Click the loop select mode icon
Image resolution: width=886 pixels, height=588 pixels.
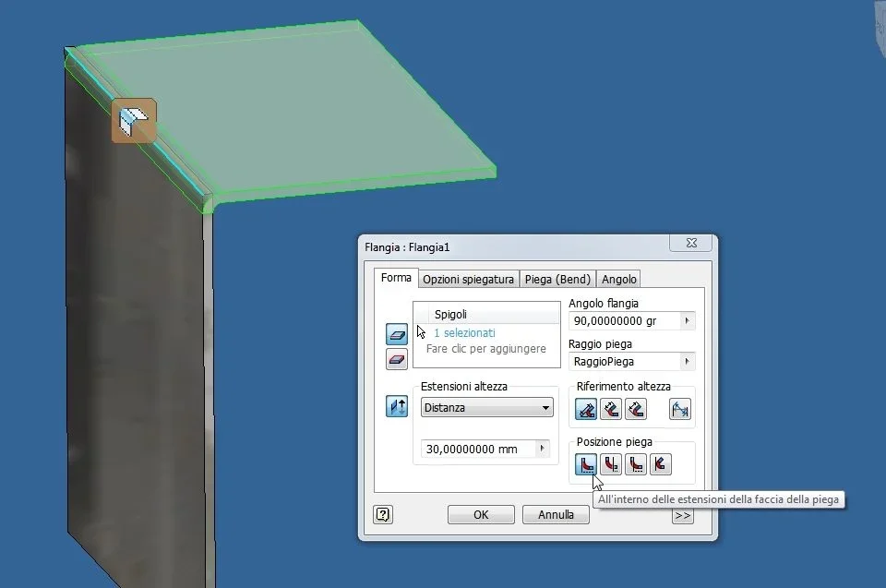(397, 359)
